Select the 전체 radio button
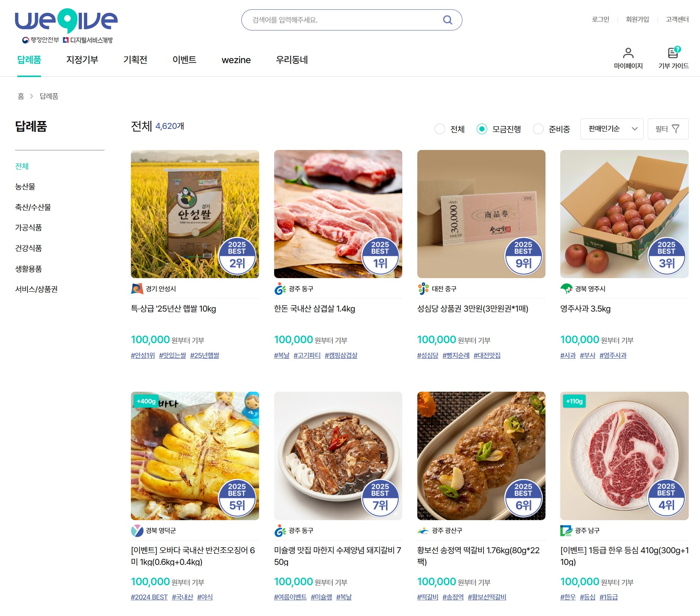This screenshot has height=616, width=700. click(x=439, y=129)
